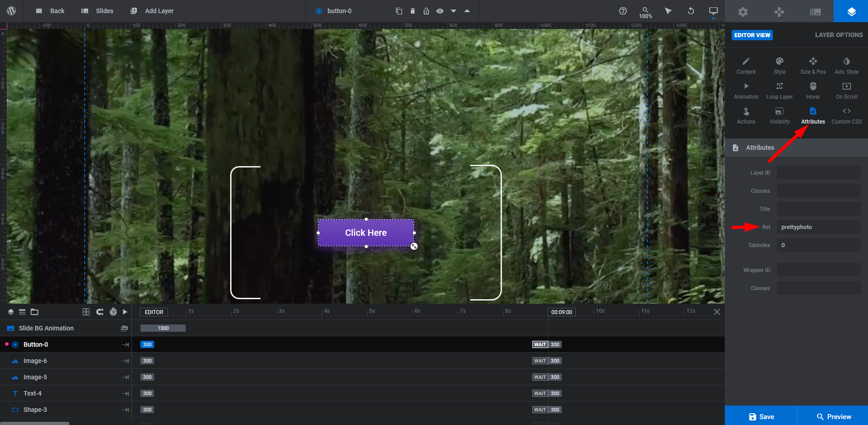The image size is (868, 425).
Task: Open the Slides menu
Action: [97, 11]
